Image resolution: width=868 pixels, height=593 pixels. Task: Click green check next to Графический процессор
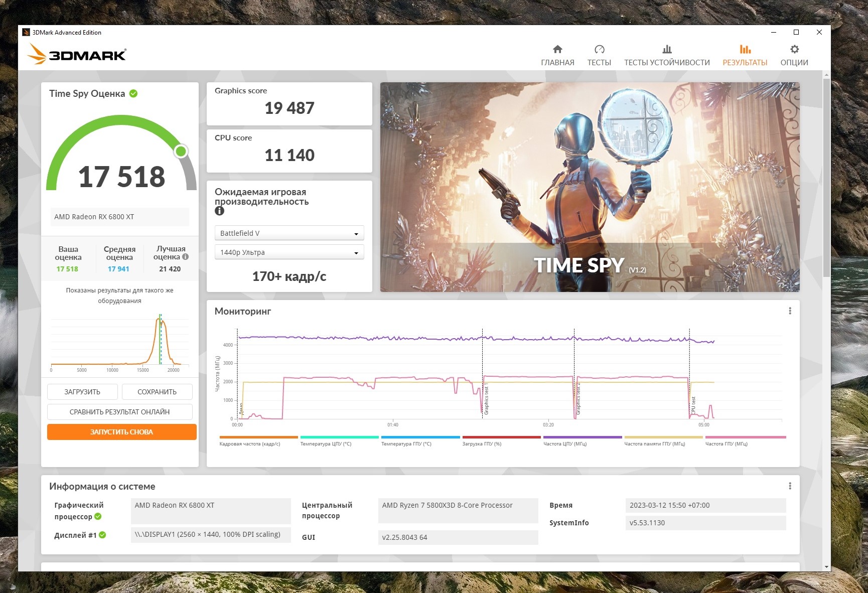tap(98, 517)
